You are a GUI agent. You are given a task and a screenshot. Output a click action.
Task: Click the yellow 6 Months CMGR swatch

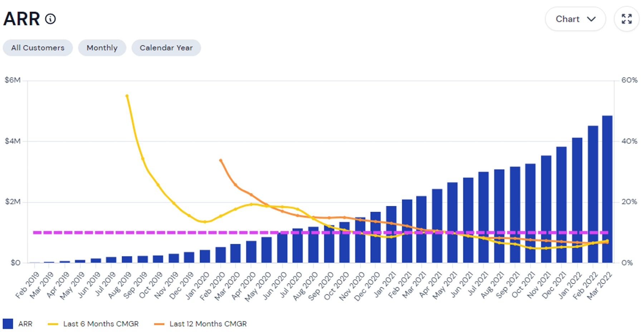53,324
